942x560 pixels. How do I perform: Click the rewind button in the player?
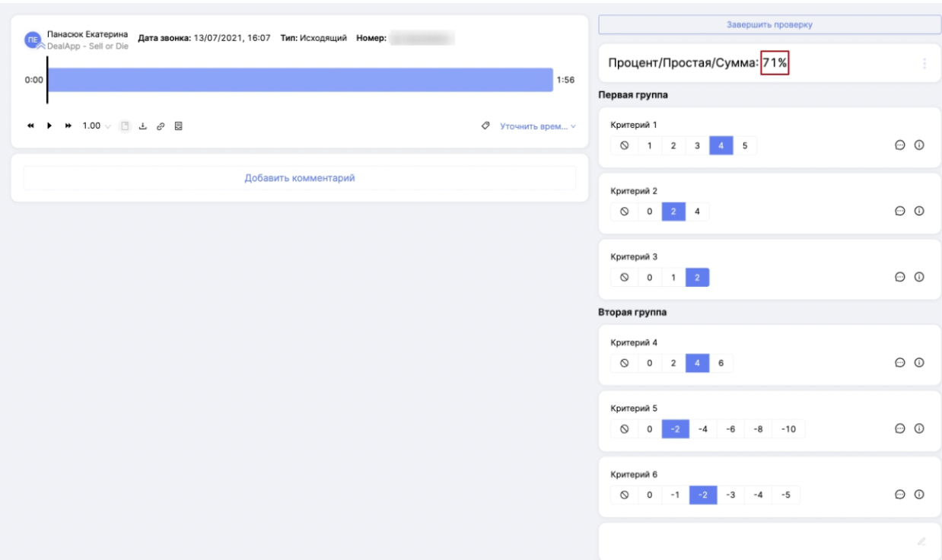pos(32,126)
